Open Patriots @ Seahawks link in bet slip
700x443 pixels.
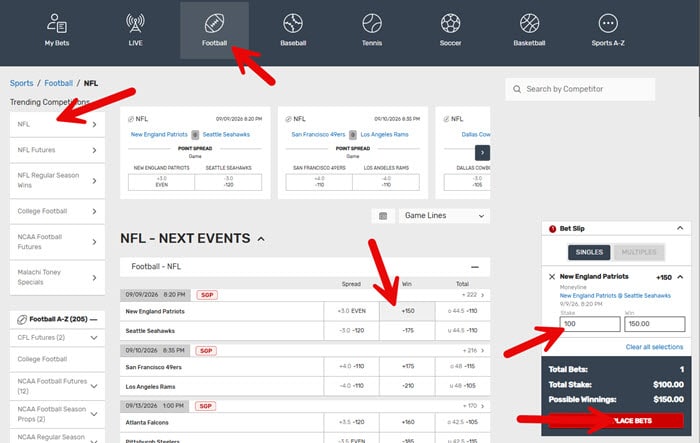(x=615, y=296)
